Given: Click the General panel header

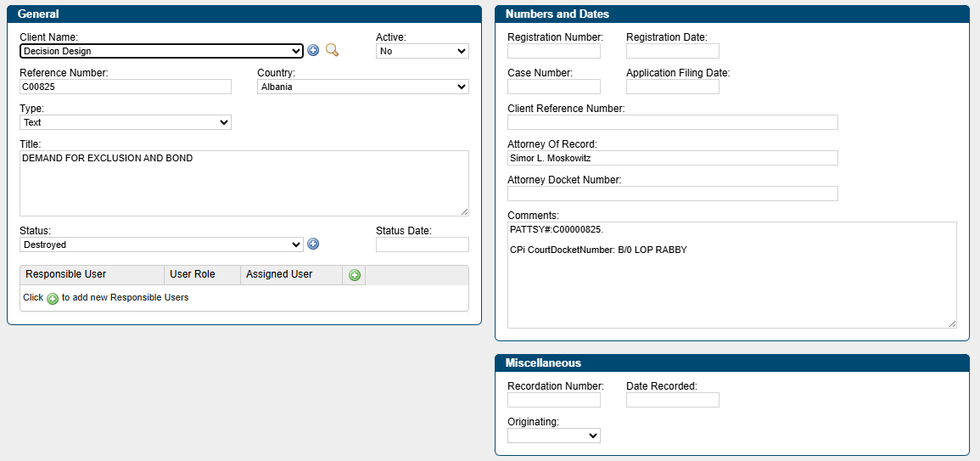Looking at the screenshot, I should [x=244, y=14].
